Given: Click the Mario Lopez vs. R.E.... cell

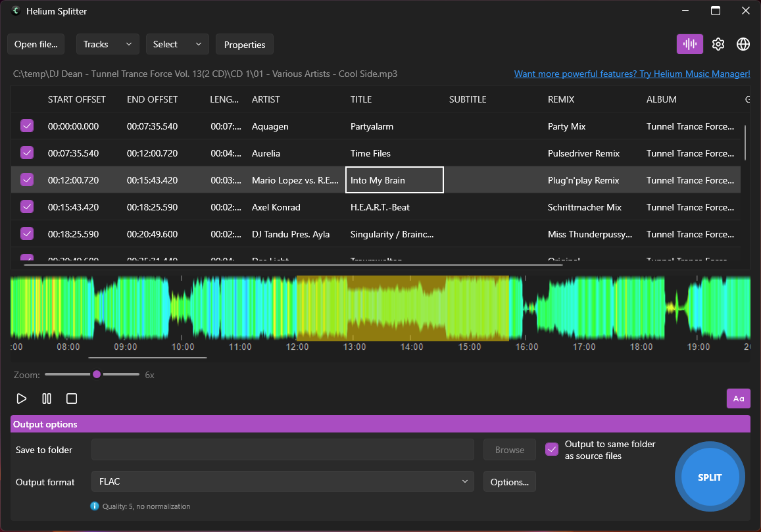Looking at the screenshot, I should click(x=295, y=180).
